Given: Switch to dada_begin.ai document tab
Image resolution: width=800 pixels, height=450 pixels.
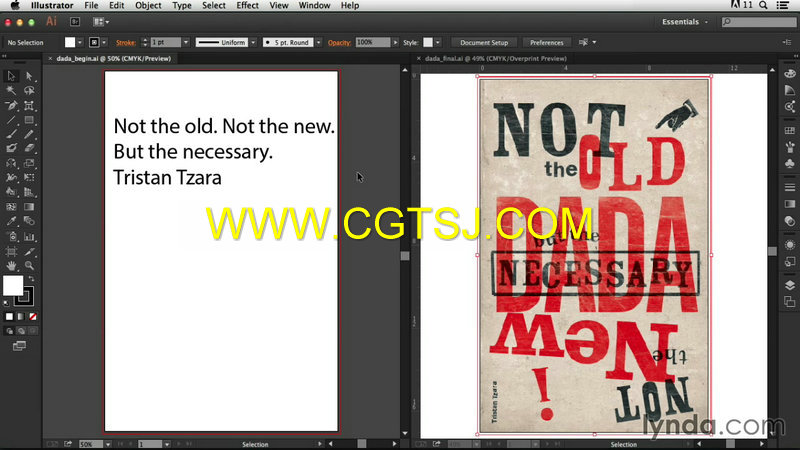Looking at the screenshot, I should click(113, 59).
